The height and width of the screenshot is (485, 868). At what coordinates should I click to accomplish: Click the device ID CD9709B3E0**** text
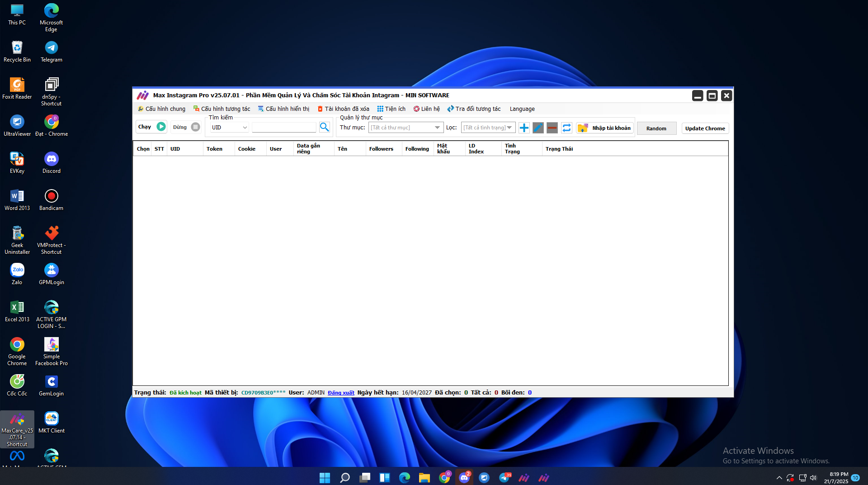point(264,393)
